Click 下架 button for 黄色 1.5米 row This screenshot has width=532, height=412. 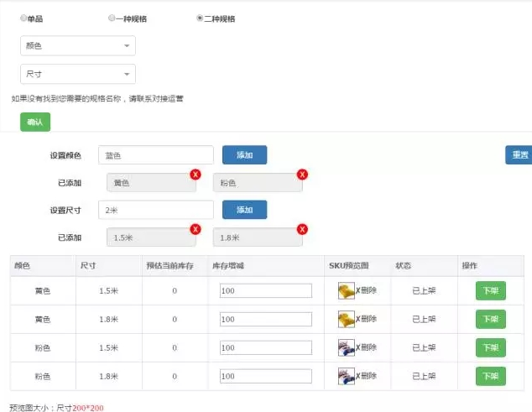491,290
